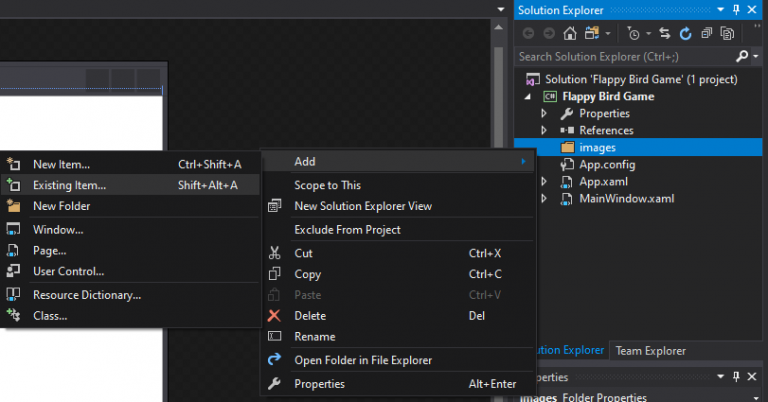The width and height of the screenshot is (768, 402).
Task: Choose New Solution Explorer View
Action: tap(398, 206)
